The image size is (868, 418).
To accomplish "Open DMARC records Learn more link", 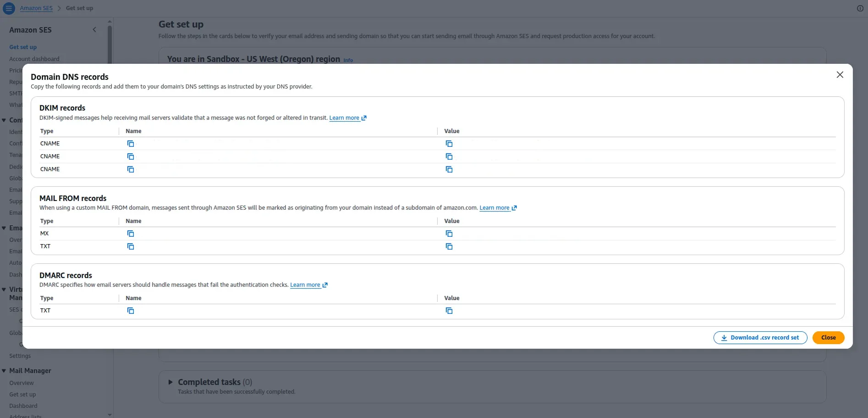I will click(x=308, y=285).
